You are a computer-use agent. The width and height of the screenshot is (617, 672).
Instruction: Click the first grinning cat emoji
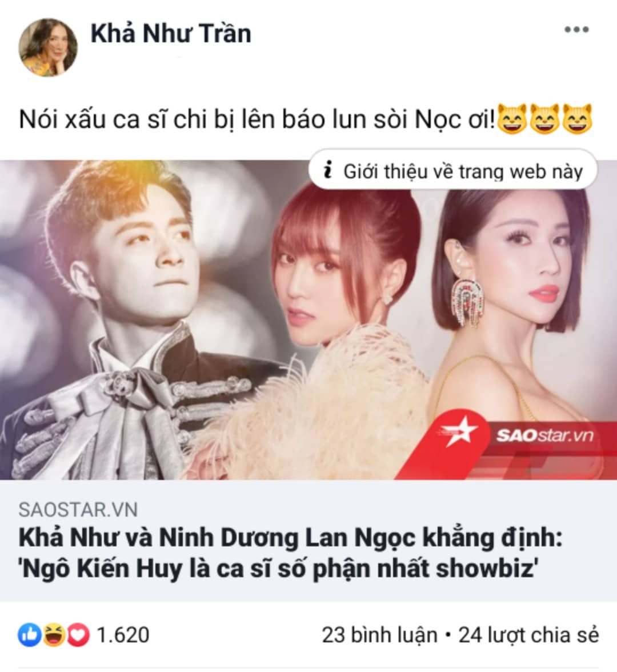(x=513, y=119)
